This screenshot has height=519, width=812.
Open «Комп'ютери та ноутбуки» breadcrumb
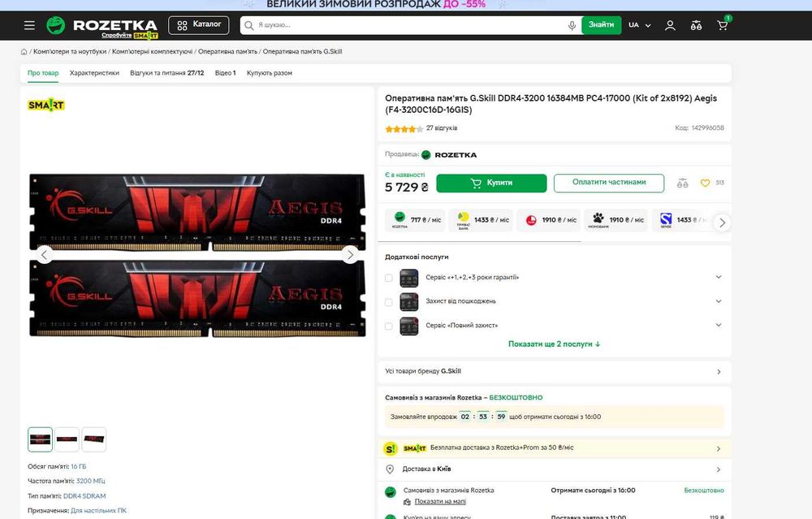pos(70,51)
